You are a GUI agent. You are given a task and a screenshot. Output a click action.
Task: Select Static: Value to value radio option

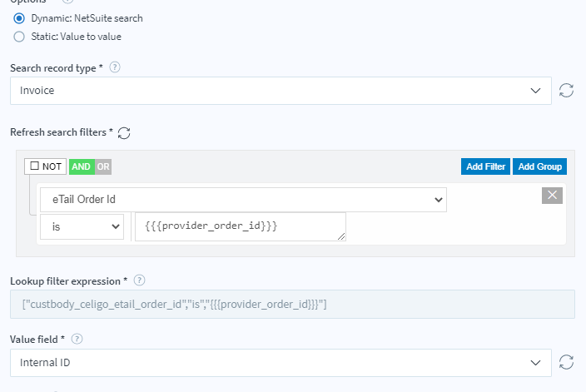point(19,37)
